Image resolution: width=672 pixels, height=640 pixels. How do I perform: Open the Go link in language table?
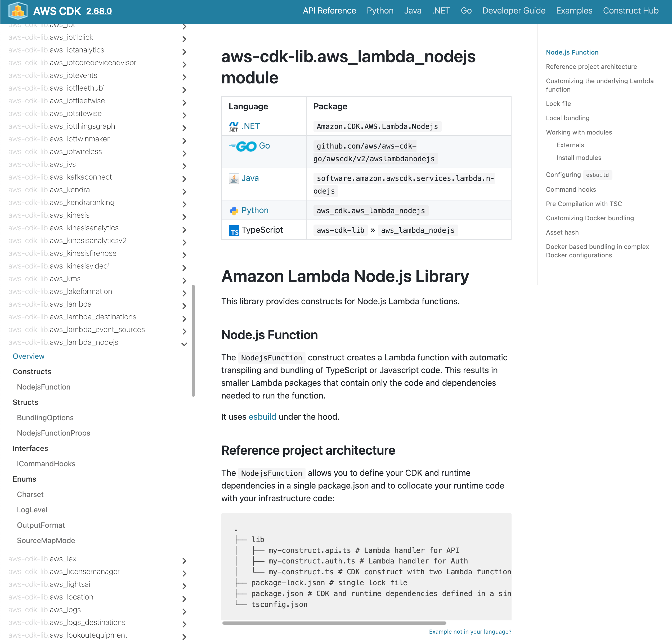click(264, 146)
